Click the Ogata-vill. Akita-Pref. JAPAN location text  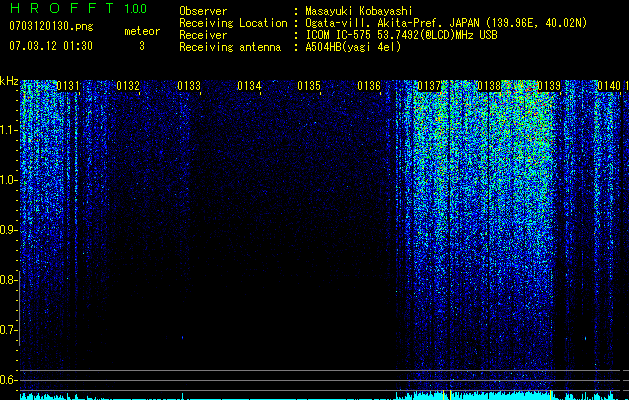(x=446, y=23)
